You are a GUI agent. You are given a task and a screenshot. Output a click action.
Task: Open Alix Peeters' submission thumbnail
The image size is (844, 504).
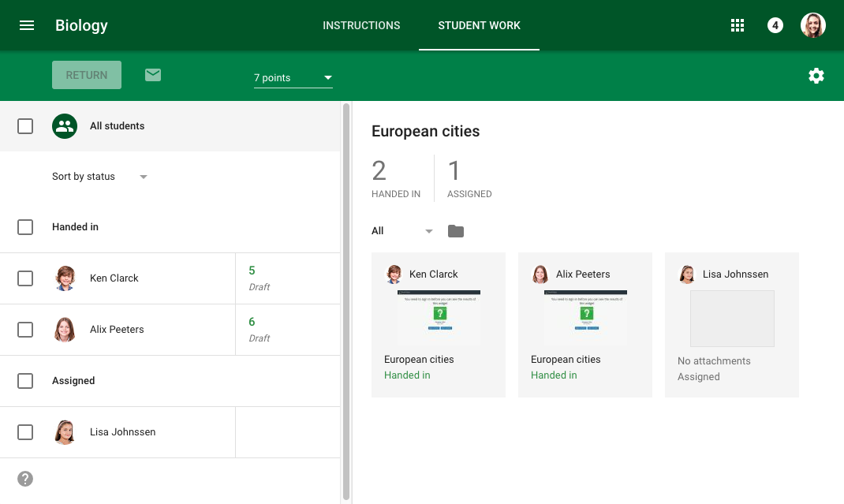[584, 316]
